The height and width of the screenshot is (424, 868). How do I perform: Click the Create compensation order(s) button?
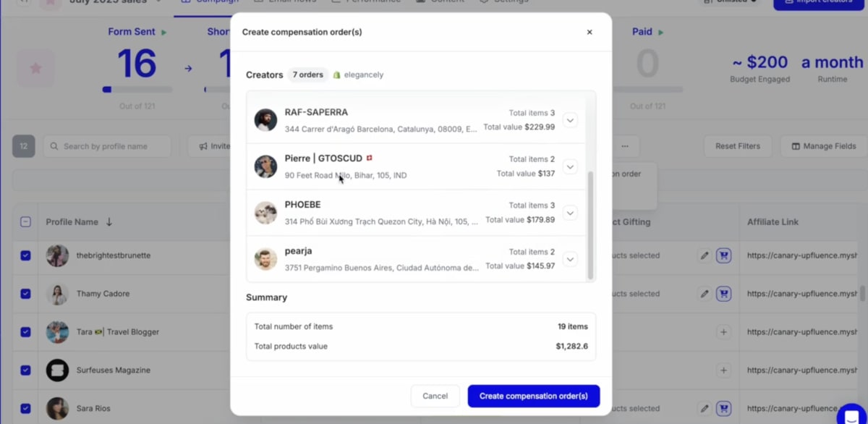click(534, 396)
